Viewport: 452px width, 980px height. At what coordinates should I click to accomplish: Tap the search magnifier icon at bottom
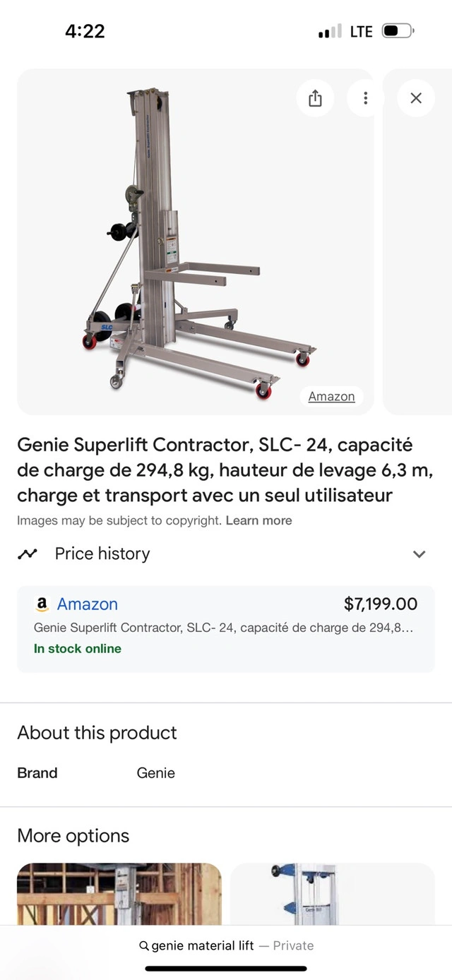(144, 946)
